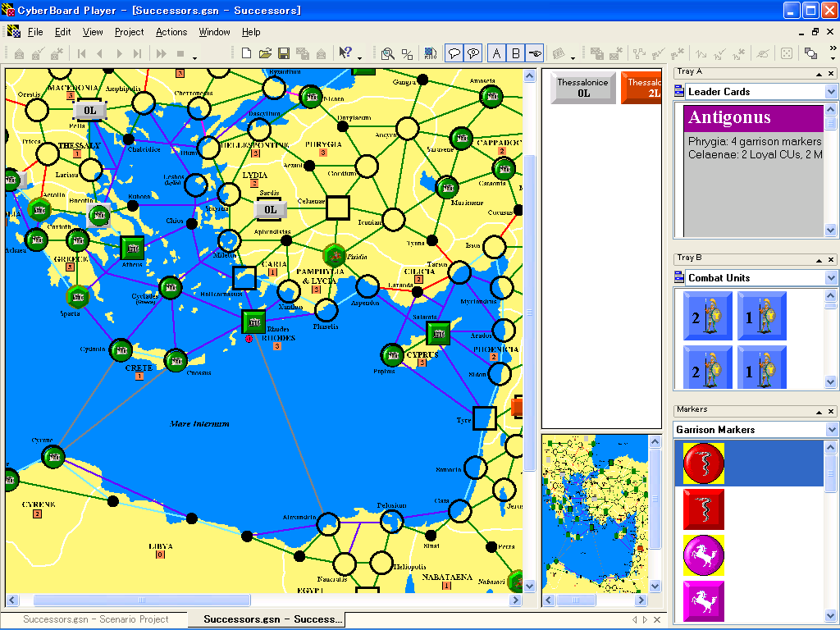Click the checkered small-scale board icon

tap(430, 53)
